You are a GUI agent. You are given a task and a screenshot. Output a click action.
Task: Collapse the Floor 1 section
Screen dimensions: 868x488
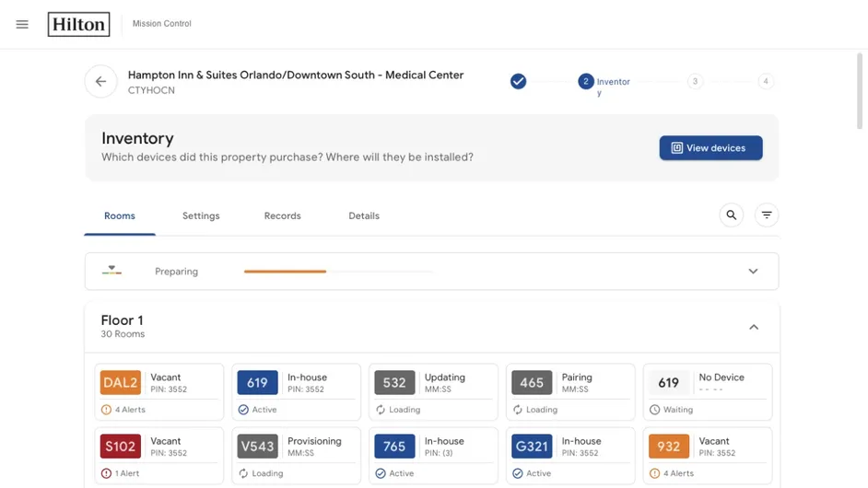pos(754,327)
